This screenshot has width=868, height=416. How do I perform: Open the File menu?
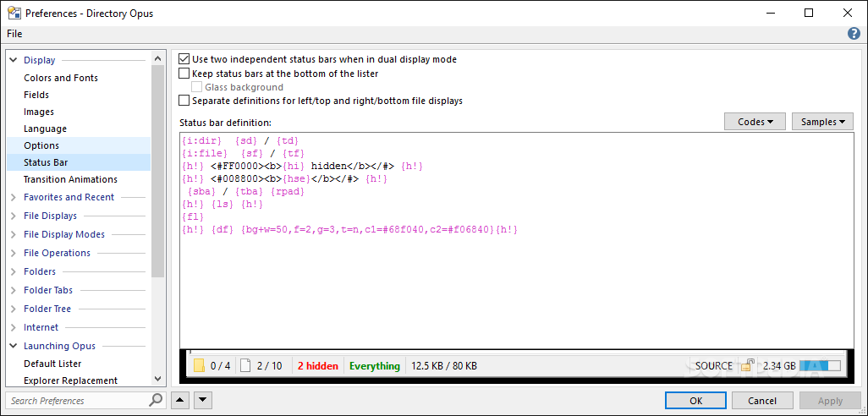pyautogui.click(x=14, y=34)
